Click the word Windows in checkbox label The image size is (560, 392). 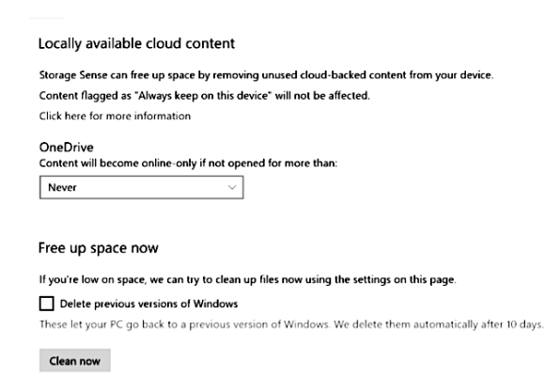click(x=215, y=304)
